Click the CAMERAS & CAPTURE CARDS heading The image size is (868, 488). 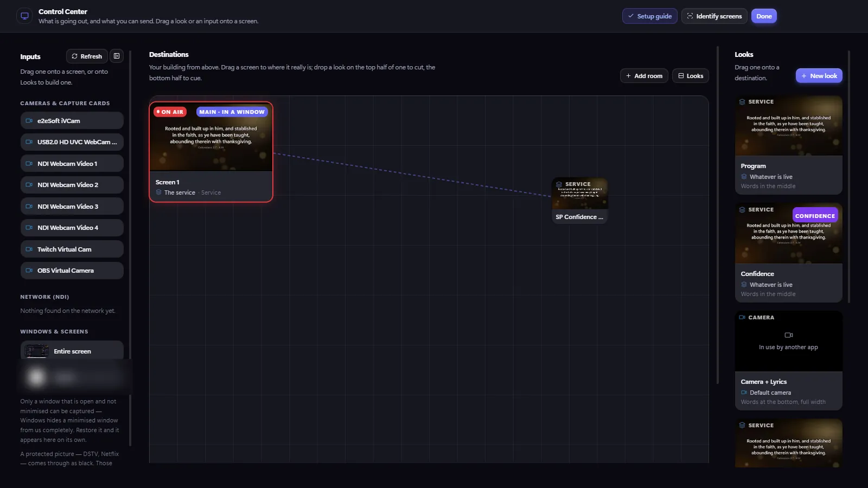(x=65, y=104)
